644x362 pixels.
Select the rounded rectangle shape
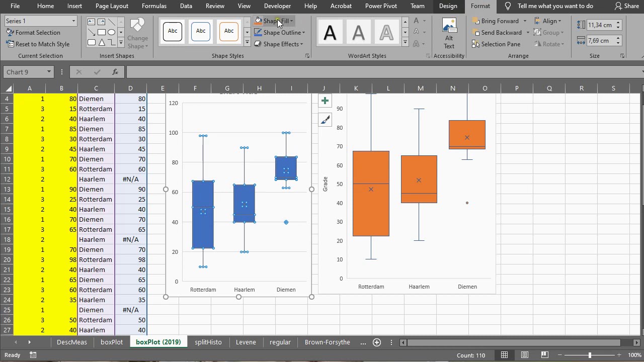pyautogui.click(x=91, y=42)
